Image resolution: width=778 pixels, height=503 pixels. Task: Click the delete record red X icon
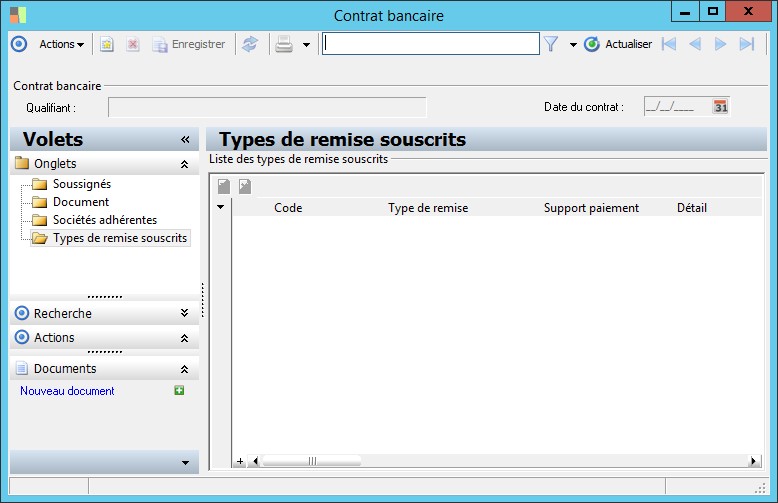(x=132, y=44)
